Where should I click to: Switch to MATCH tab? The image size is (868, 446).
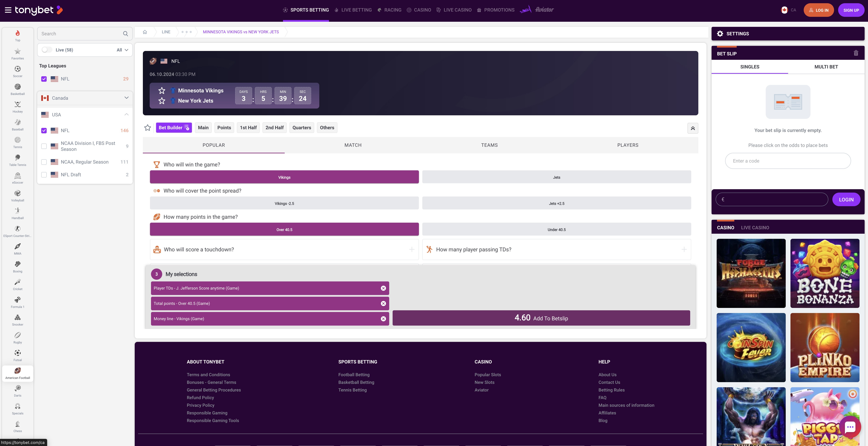click(x=353, y=145)
